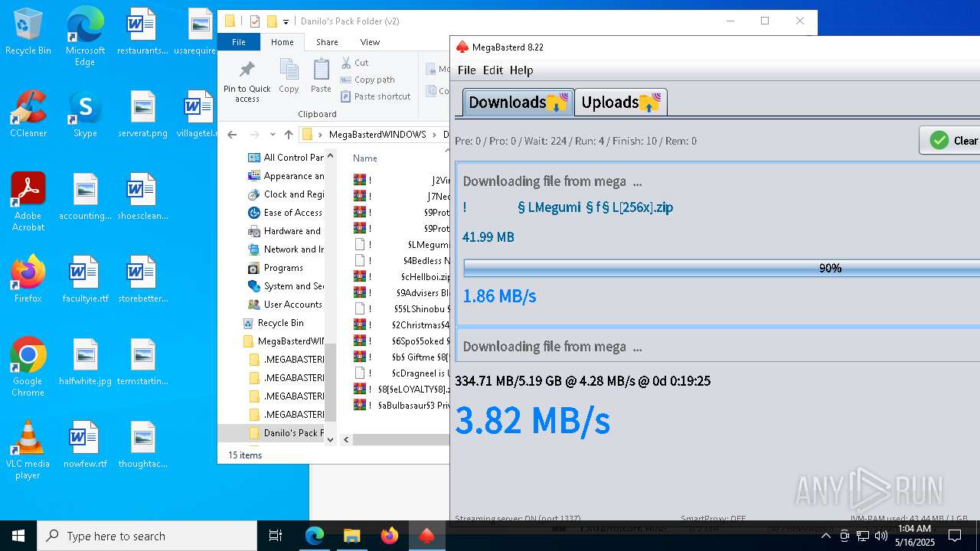Viewport: 980px width, 551px height.
Task: Select serverat.png desktop file
Action: coord(142,114)
